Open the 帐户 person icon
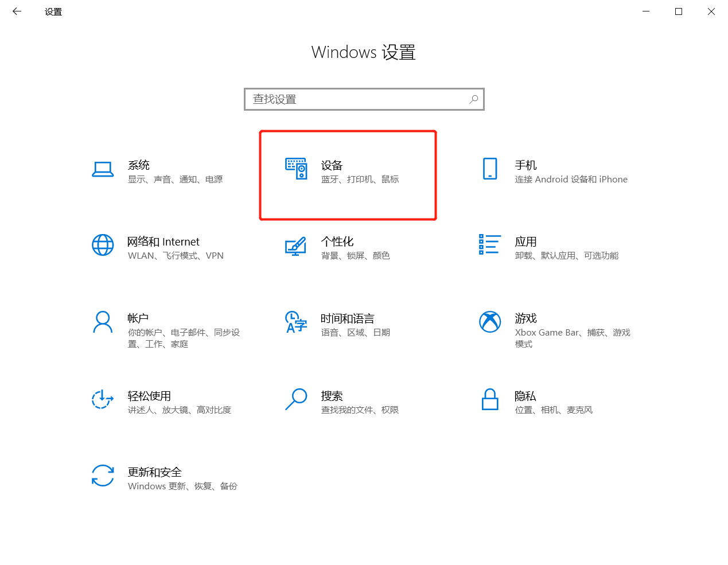Screen dimensions: 728x565 [103, 322]
